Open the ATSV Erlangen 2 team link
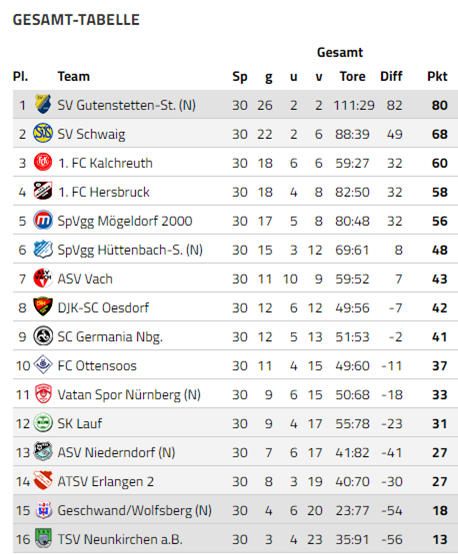The width and height of the screenshot is (458, 555). tap(105, 481)
